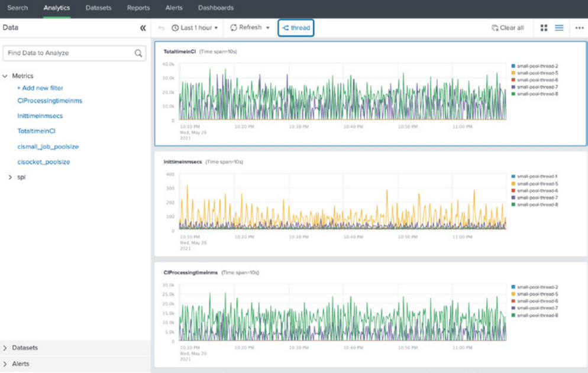Screen dimensions: 588x373
Task: Switch charts to list view layout
Action: [x=559, y=27]
